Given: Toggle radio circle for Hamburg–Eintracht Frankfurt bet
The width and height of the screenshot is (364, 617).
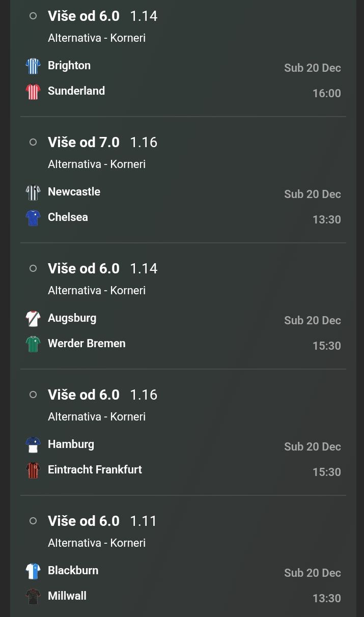Looking at the screenshot, I should [x=33, y=395].
